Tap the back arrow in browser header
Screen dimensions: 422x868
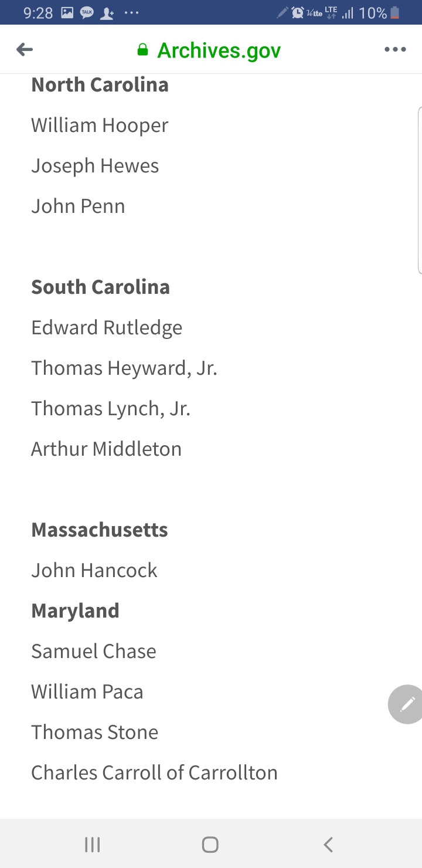25,50
